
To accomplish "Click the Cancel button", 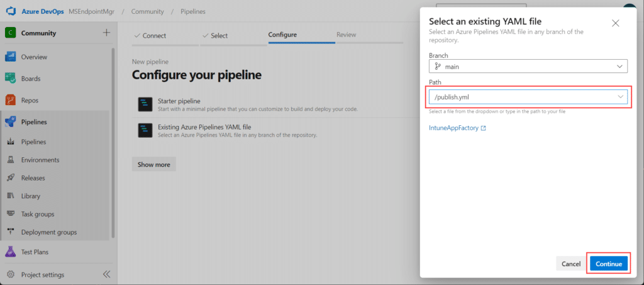I will (571, 264).
